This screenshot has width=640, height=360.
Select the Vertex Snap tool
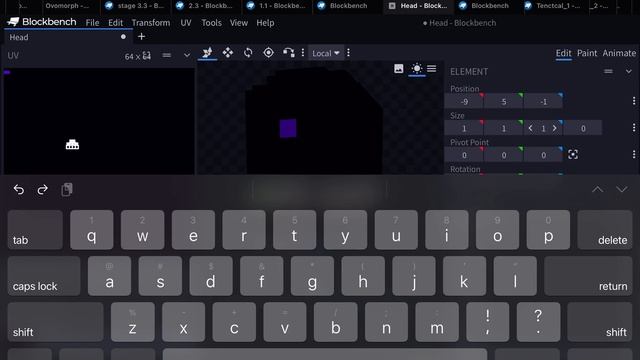click(289, 53)
